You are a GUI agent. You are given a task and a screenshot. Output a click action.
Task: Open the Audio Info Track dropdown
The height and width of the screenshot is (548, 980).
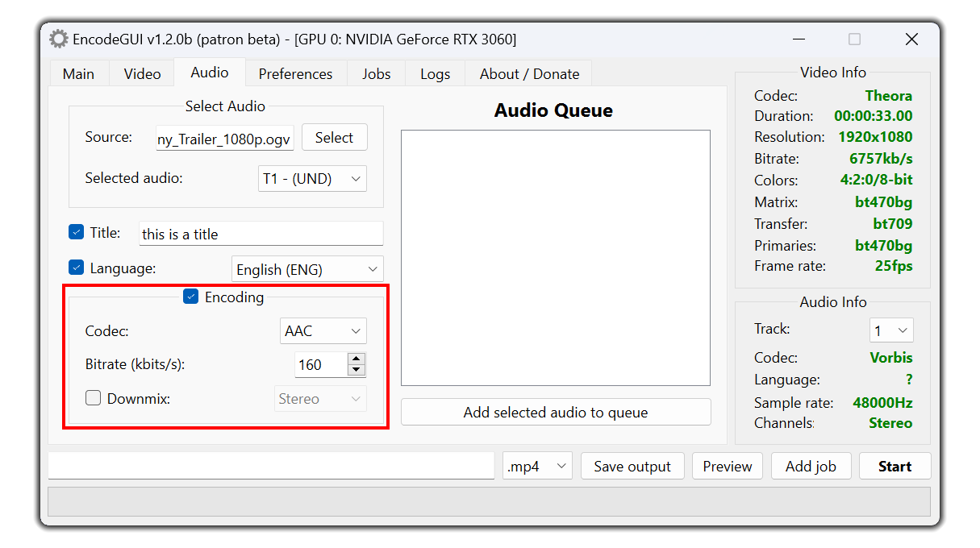pos(891,330)
